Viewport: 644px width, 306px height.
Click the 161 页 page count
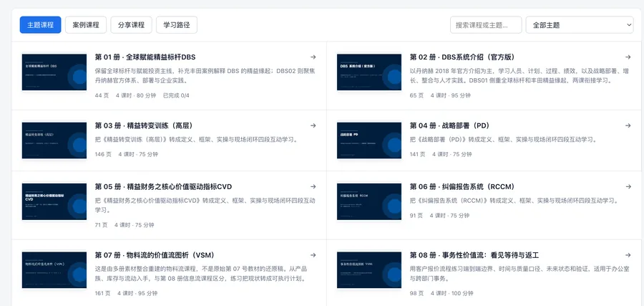point(102,293)
